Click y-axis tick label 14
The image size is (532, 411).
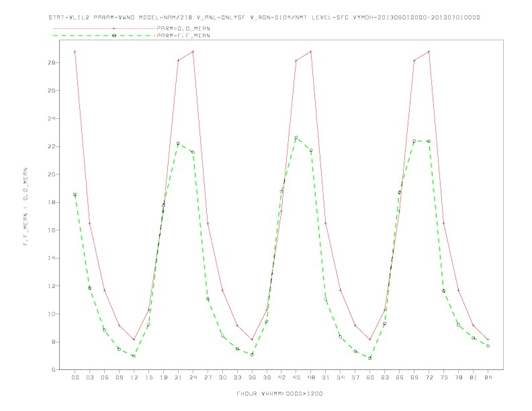click(x=52, y=258)
